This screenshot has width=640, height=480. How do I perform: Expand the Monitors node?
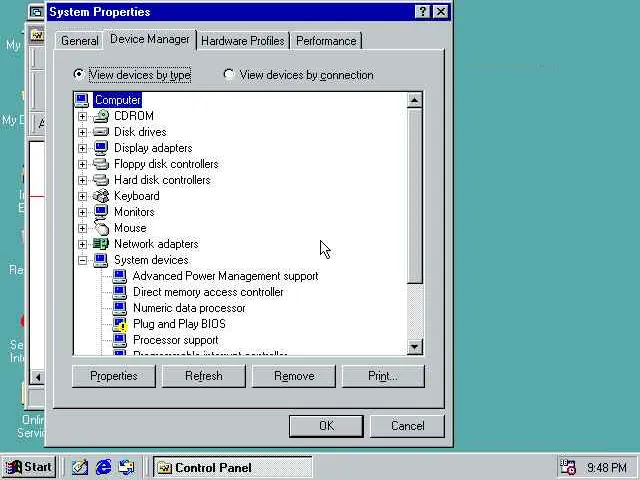[82, 212]
